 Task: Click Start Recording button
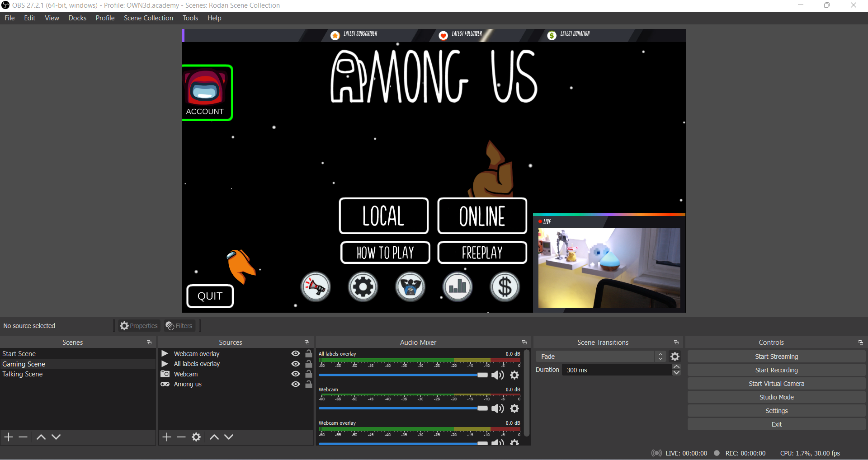pos(776,370)
